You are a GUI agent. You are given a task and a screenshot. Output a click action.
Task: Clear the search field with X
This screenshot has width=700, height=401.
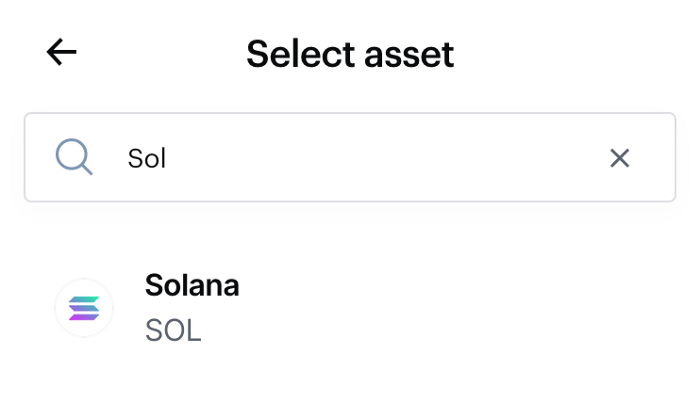(620, 157)
